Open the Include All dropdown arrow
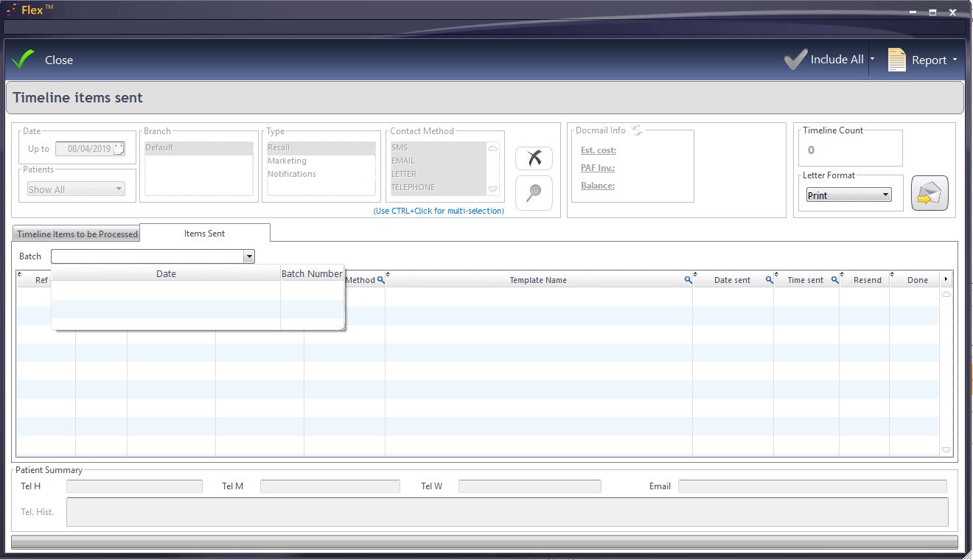The width and height of the screenshot is (973, 560). [x=873, y=60]
